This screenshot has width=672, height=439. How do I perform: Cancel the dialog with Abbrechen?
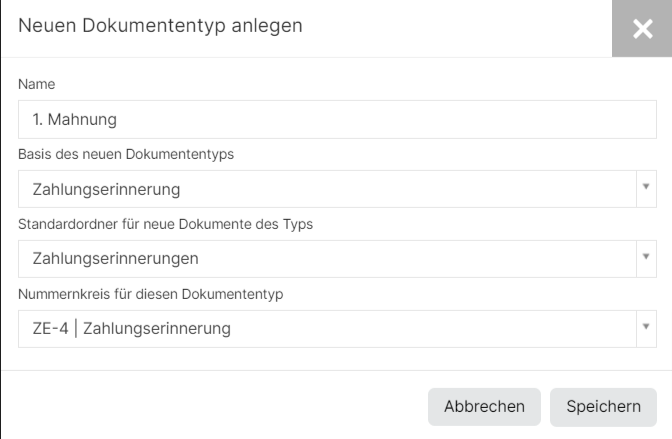[484, 407]
